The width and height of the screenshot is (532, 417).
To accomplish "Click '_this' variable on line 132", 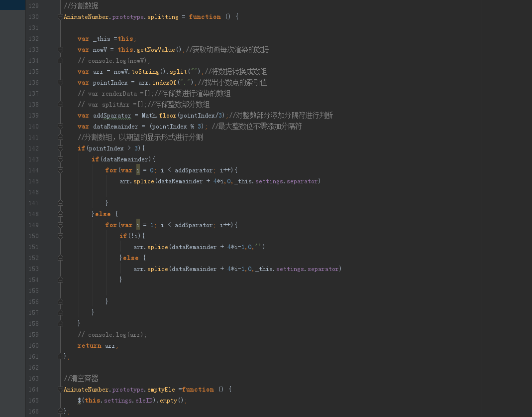I will tap(102, 39).
